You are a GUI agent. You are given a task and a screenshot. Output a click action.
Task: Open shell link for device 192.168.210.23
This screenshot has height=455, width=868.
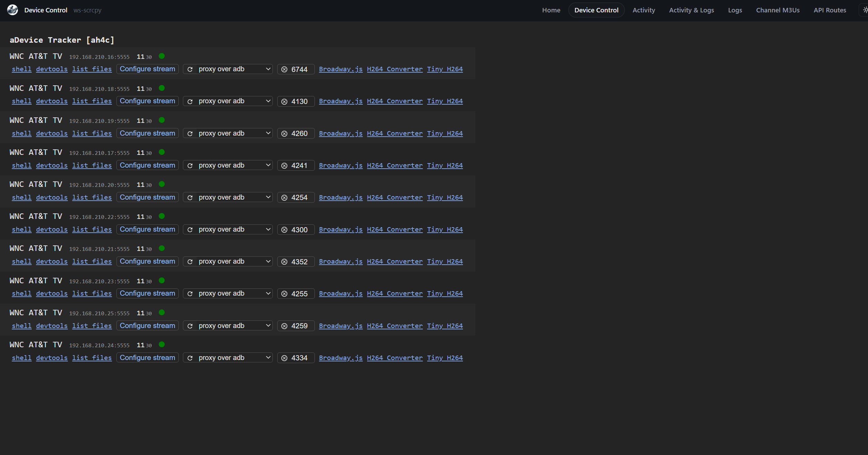pyautogui.click(x=22, y=294)
